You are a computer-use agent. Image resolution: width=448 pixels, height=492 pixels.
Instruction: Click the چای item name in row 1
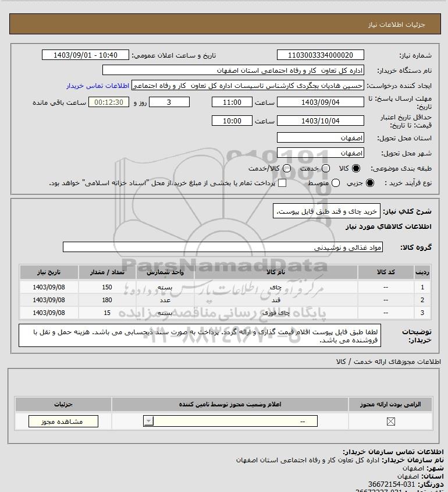[276, 287]
